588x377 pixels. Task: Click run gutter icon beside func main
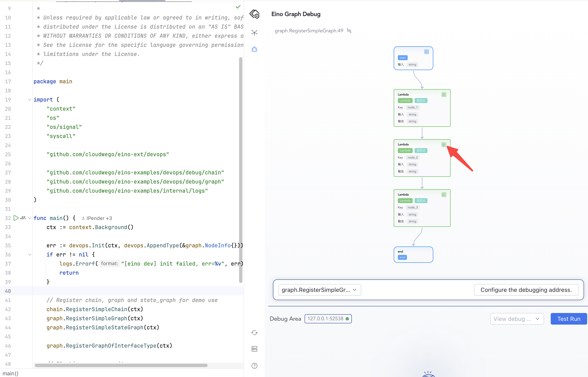16,218
